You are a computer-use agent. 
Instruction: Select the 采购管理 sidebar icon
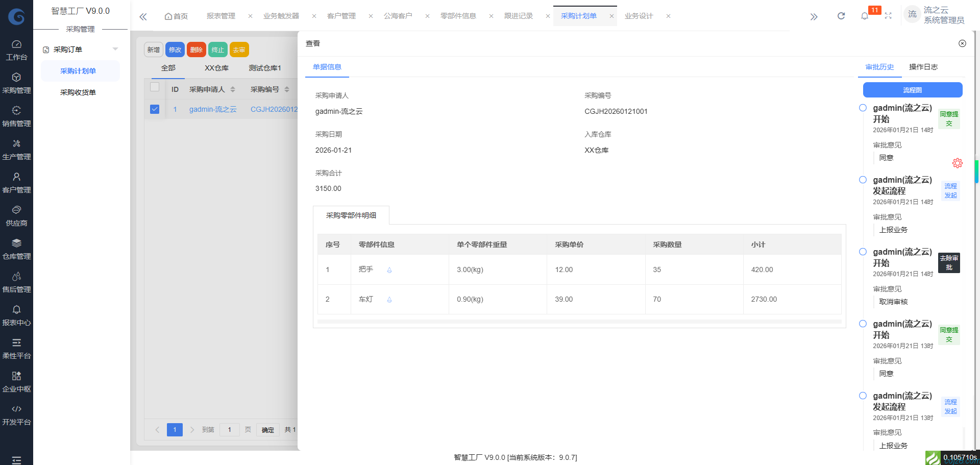[16, 82]
